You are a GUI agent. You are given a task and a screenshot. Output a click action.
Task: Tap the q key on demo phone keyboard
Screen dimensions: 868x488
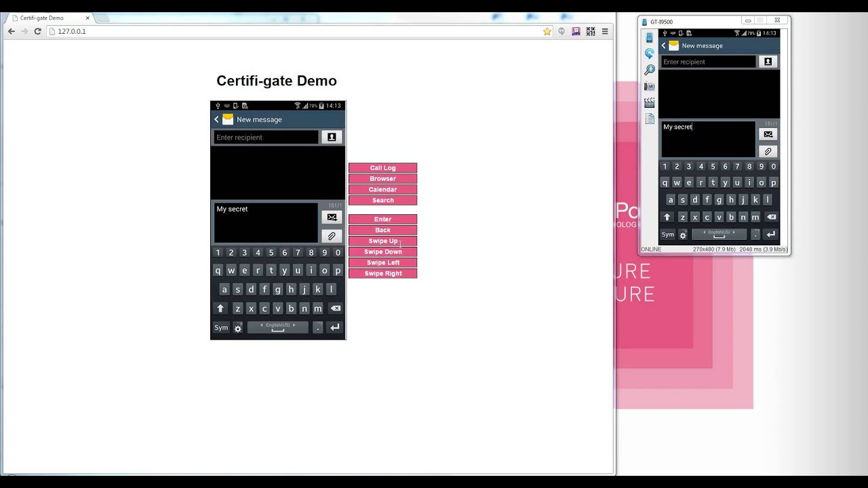point(218,270)
